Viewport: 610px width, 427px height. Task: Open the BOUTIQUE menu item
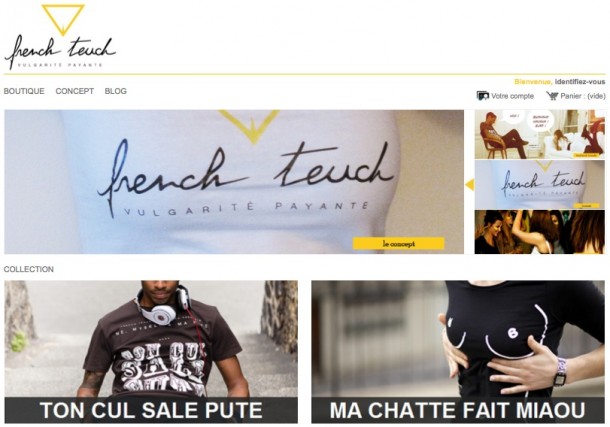[x=24, y=91]
